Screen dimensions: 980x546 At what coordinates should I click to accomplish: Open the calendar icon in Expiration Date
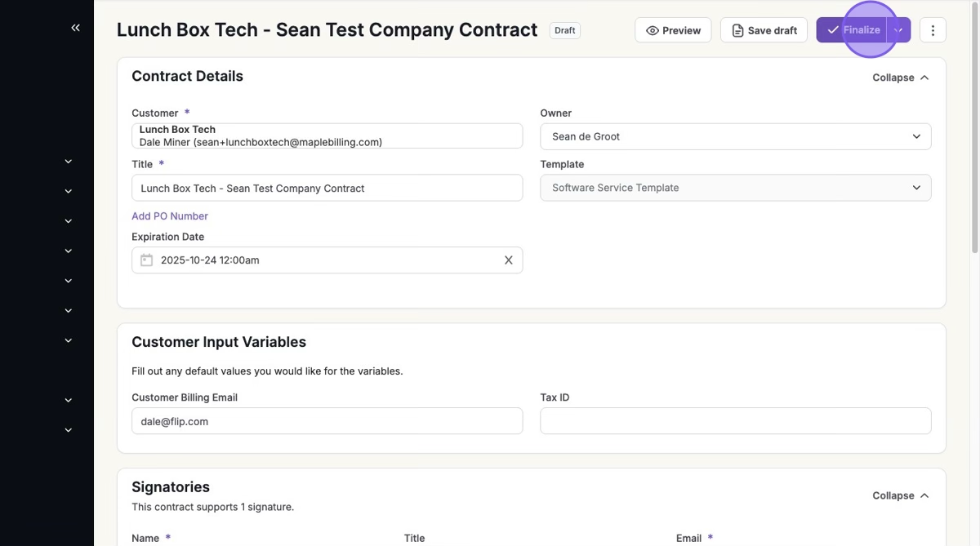147,260
